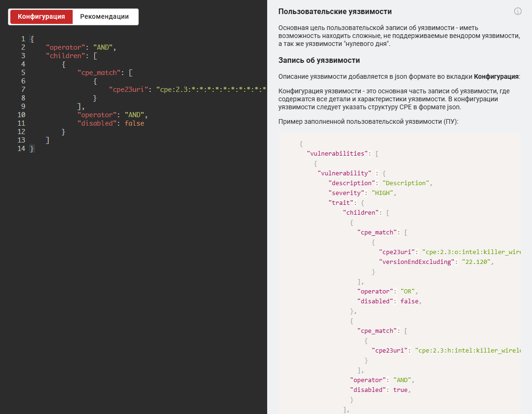
Task: Click "children" key on editor line 3
Action: point(66,56)
